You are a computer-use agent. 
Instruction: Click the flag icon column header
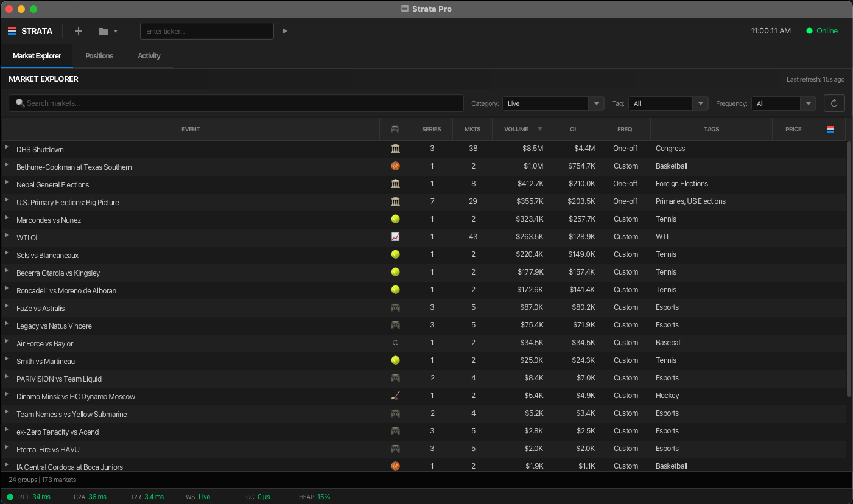(x=830, y=129)
